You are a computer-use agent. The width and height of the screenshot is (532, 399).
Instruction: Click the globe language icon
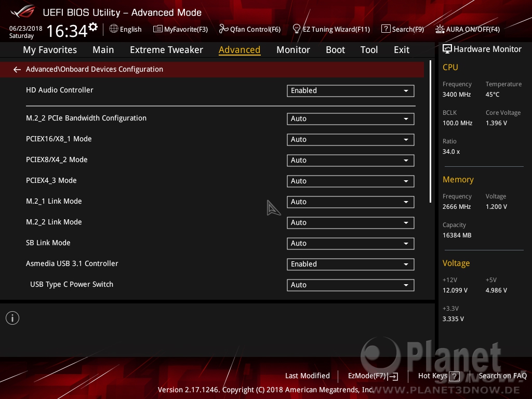pyautogui.click(x=114, y=29)
